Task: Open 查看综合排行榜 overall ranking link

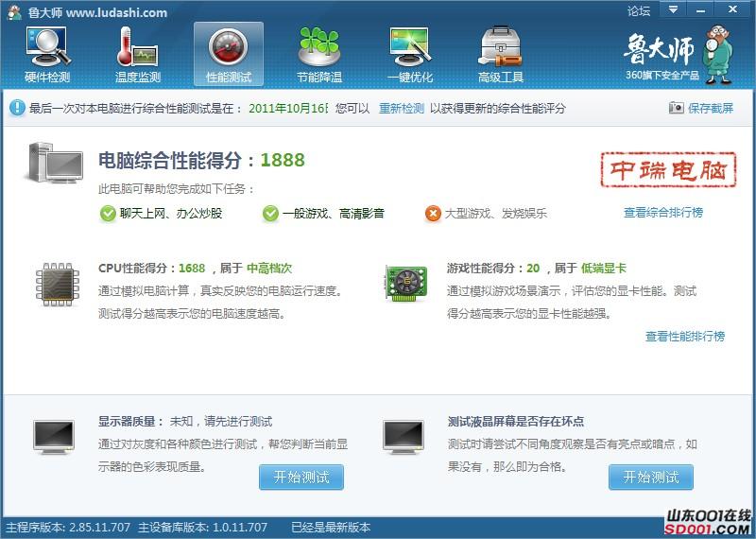Action: 663,213
